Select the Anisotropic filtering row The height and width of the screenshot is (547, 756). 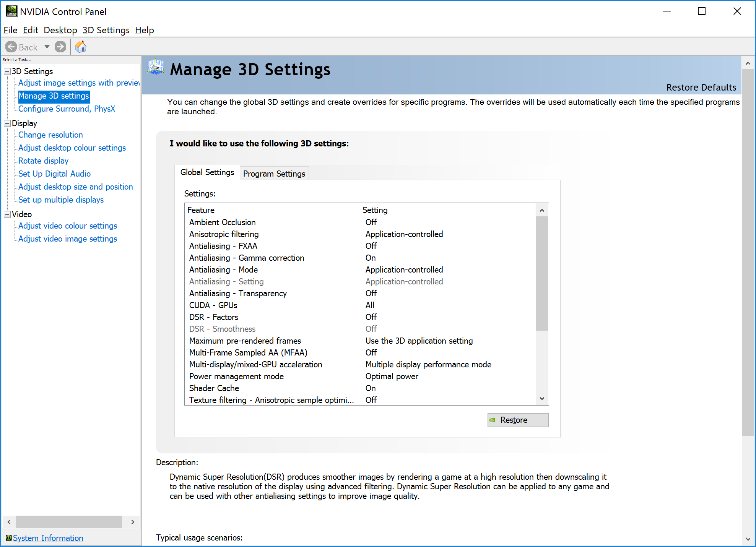click(360, 234)
